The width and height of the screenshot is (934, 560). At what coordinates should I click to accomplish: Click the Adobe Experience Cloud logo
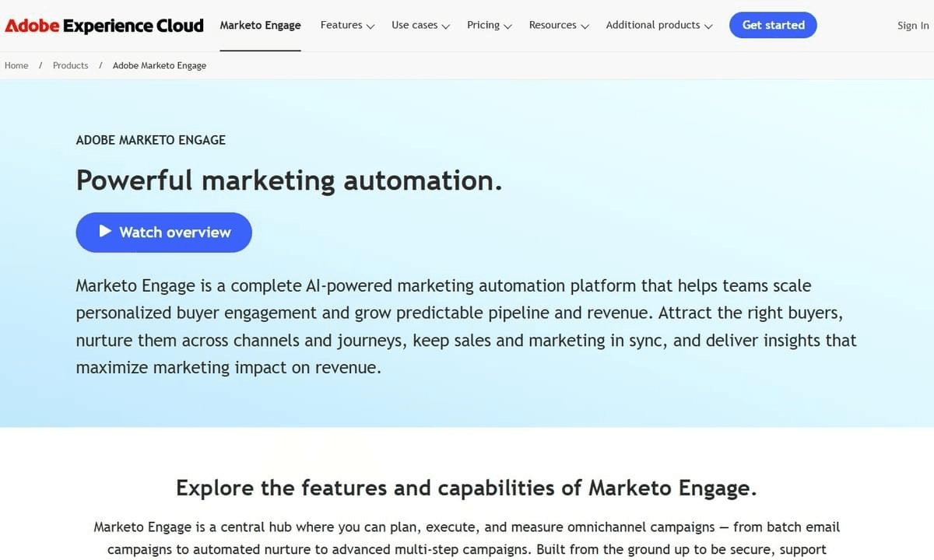(104, 26)
